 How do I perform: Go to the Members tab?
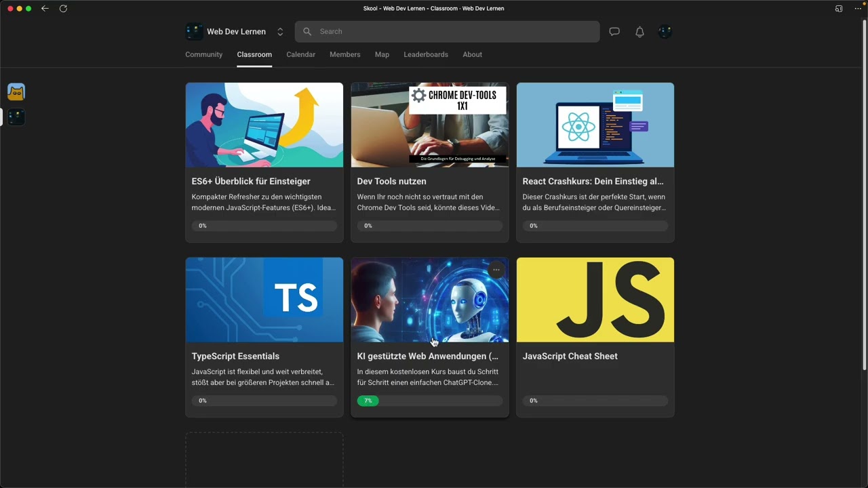pos(345,54)
